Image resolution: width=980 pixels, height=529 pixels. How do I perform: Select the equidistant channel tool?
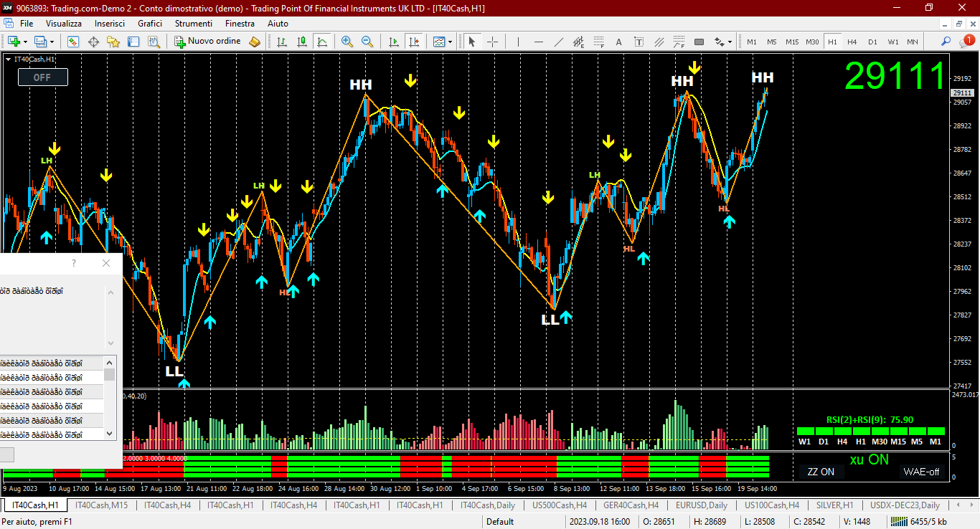coord(579,42)
